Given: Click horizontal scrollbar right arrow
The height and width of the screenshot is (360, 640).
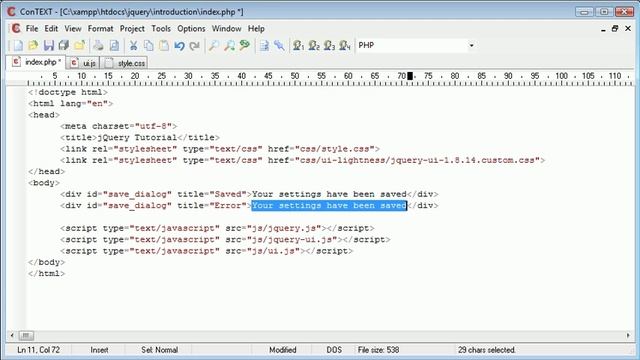Looking at the screenshot, I should point(628,336).
